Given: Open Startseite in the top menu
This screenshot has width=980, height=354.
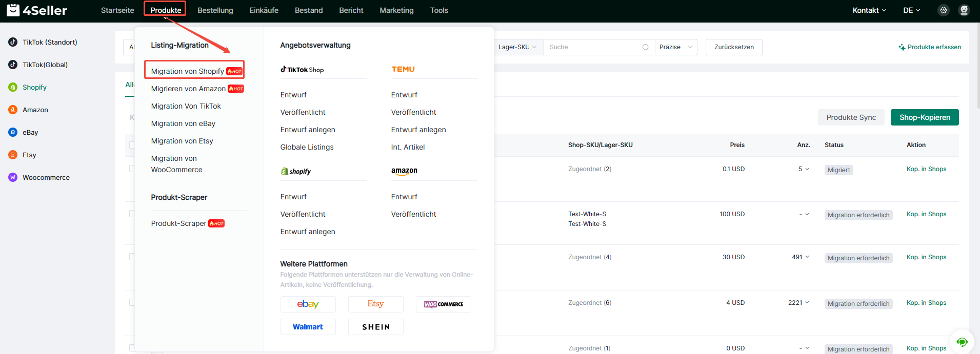Looking at the screenshot, I should tap(117, 10).
